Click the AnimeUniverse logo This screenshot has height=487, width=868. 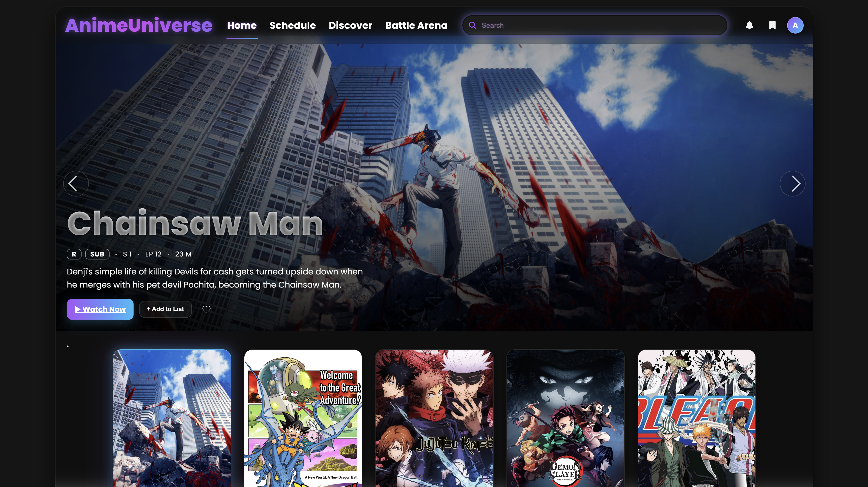click(139, 25)
